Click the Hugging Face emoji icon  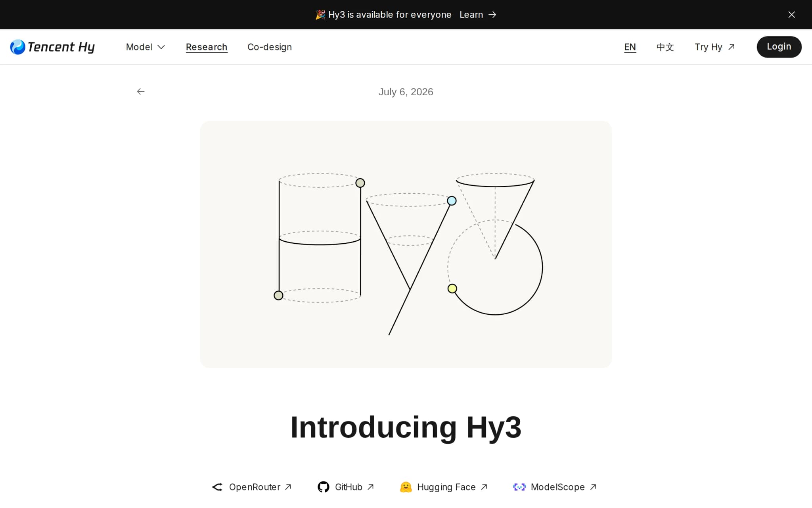point(406,487)
